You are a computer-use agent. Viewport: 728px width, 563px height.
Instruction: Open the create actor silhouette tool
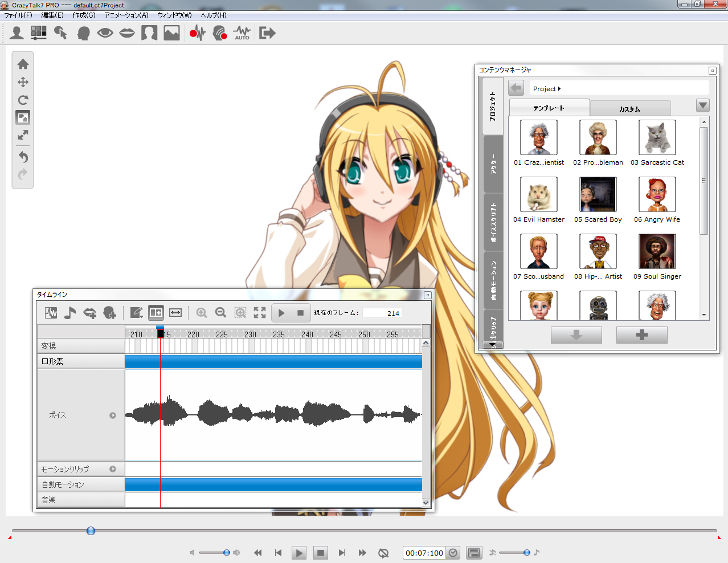pos(17,33)
